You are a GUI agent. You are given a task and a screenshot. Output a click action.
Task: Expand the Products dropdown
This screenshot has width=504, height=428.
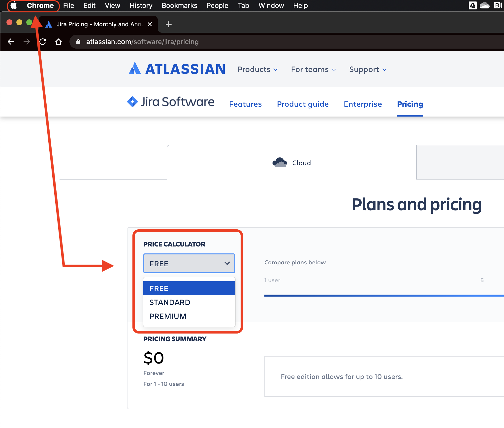pyautogui.click(x=257, y=69)
